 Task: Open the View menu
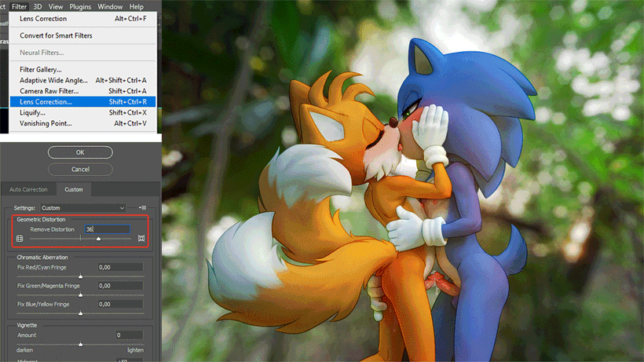click(x=56, y=6)
